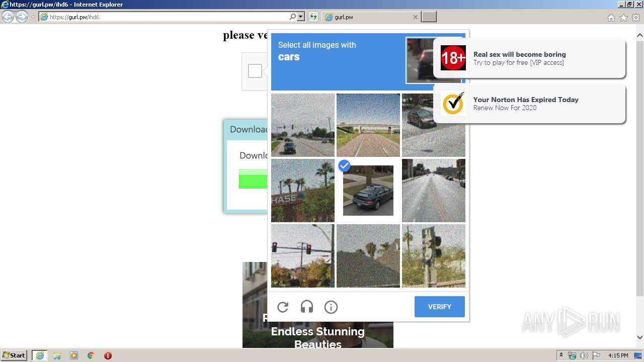Refresh the page with the toolbar icon

tap(313, 17)
